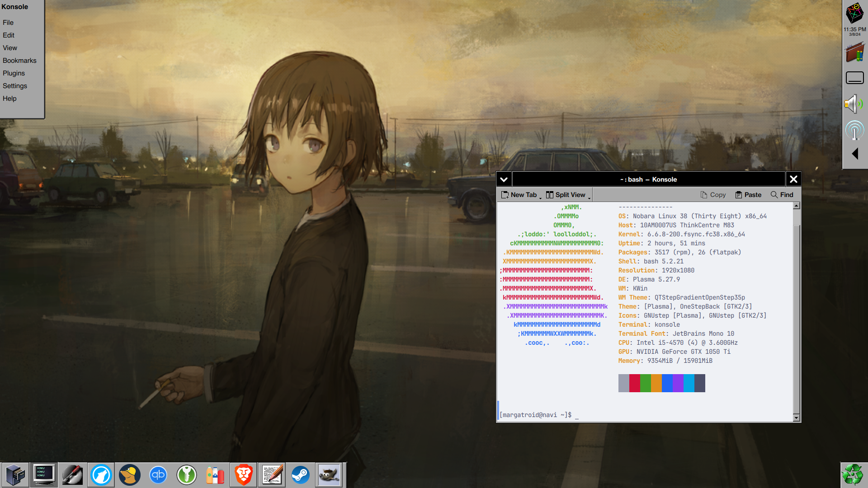The height and width of the screenshot is (488, 868).
Task: Click the Paste button in Konsole
Action: tap(748, 195)
